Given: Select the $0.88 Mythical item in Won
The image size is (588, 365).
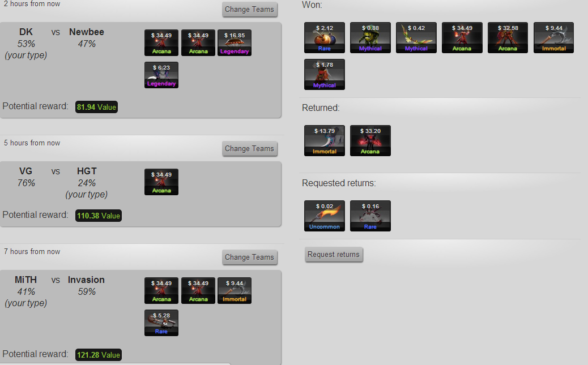Looking at the screenshot, I should [370, 37].
